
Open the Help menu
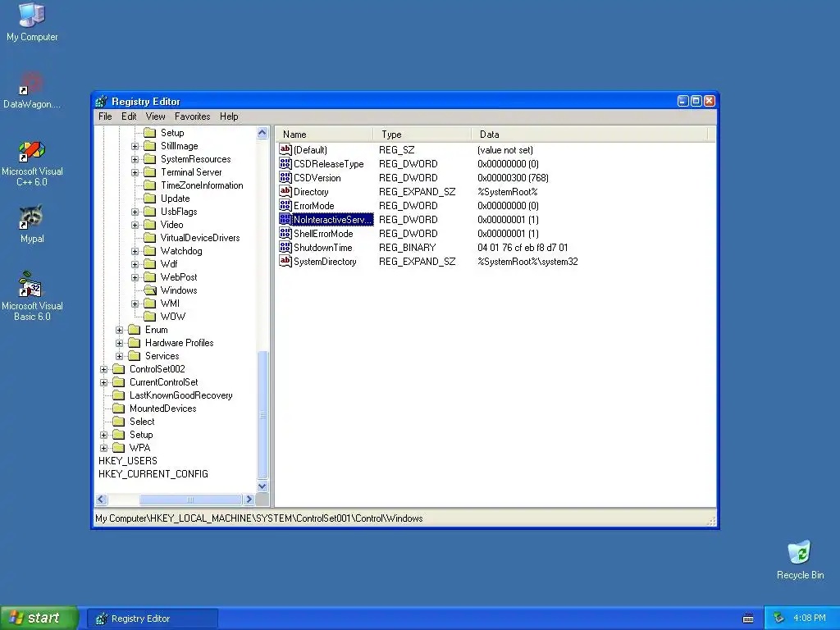click(229, 116)
